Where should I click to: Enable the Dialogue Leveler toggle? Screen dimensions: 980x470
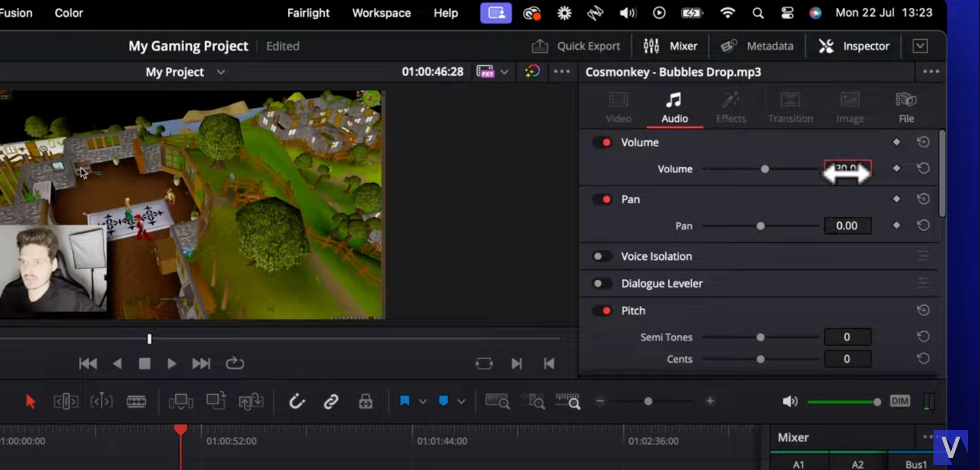[602, 284]
